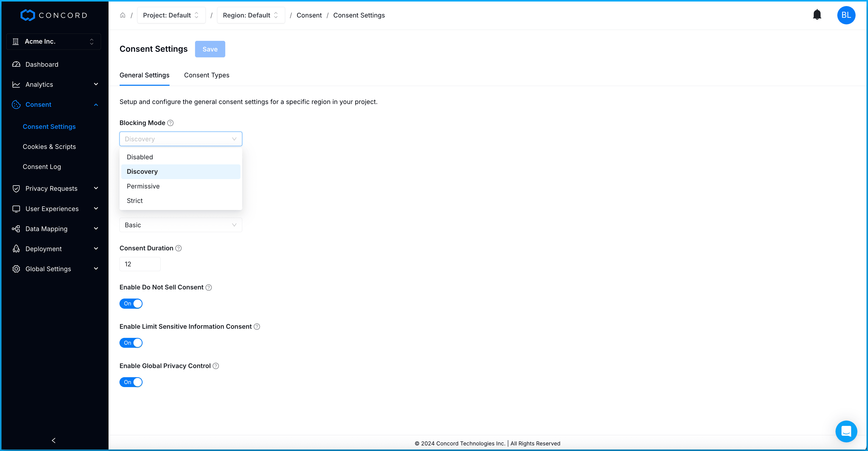This screenshot has height=451, width=868.
Task: Collapse sidebar with the left arrow icon
Action: pos(54,440)
